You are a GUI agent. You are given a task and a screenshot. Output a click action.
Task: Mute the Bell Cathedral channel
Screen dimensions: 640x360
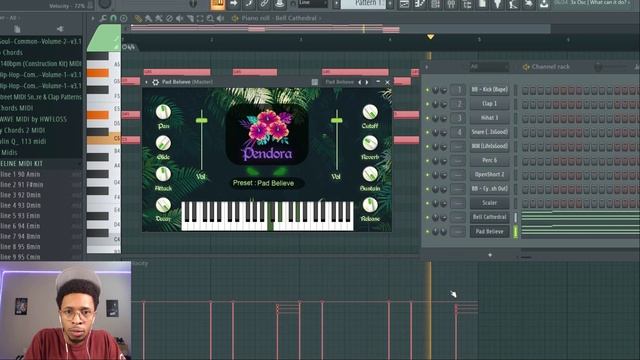click(427, 217)
